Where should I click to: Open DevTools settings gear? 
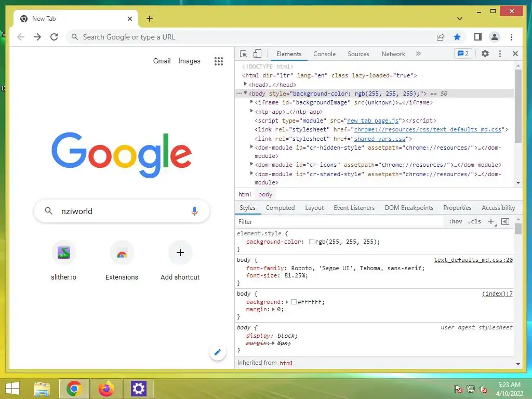point(485,54)
